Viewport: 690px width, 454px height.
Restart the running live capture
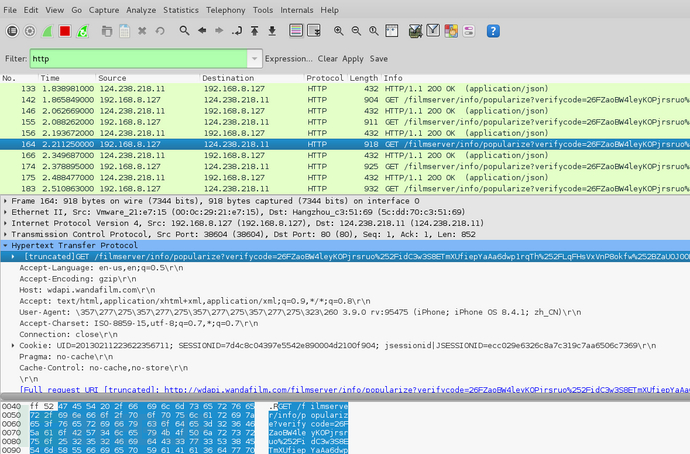click(83, 31)
